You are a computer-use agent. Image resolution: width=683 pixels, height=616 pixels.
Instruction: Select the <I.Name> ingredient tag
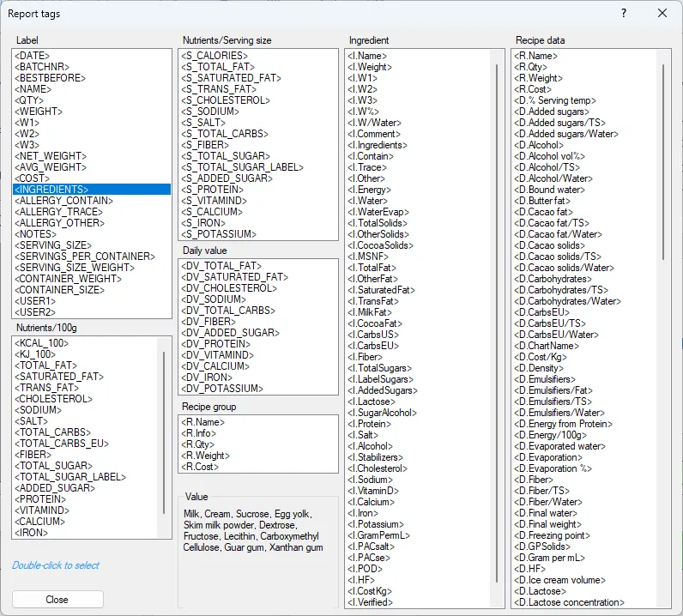click(367, 56)
